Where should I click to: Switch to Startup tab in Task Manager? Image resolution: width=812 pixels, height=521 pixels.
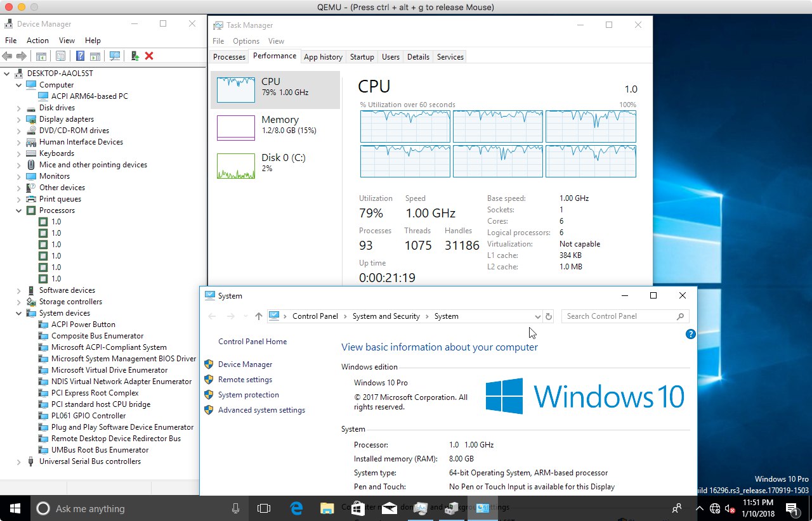click(x=362, y=57)
